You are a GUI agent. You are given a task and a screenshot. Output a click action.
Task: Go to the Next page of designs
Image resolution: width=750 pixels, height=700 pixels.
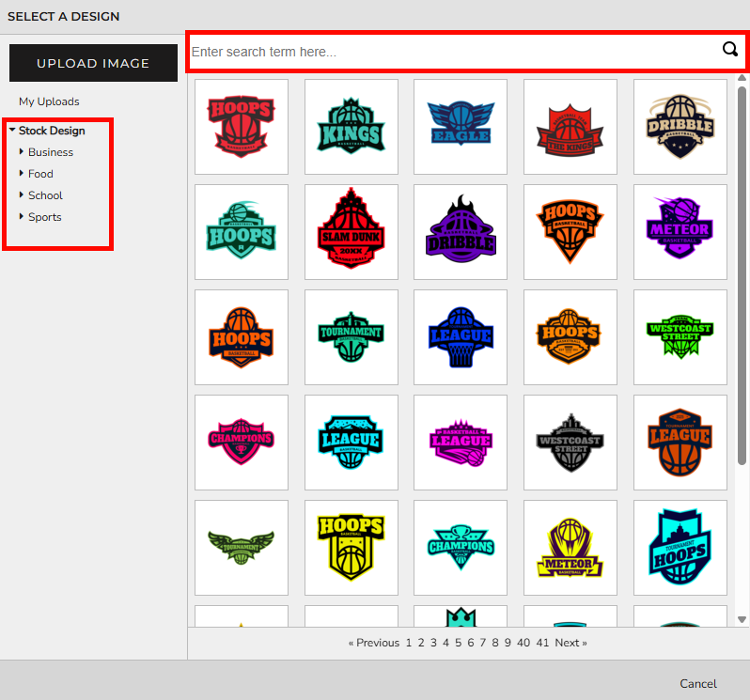(570, 643)
